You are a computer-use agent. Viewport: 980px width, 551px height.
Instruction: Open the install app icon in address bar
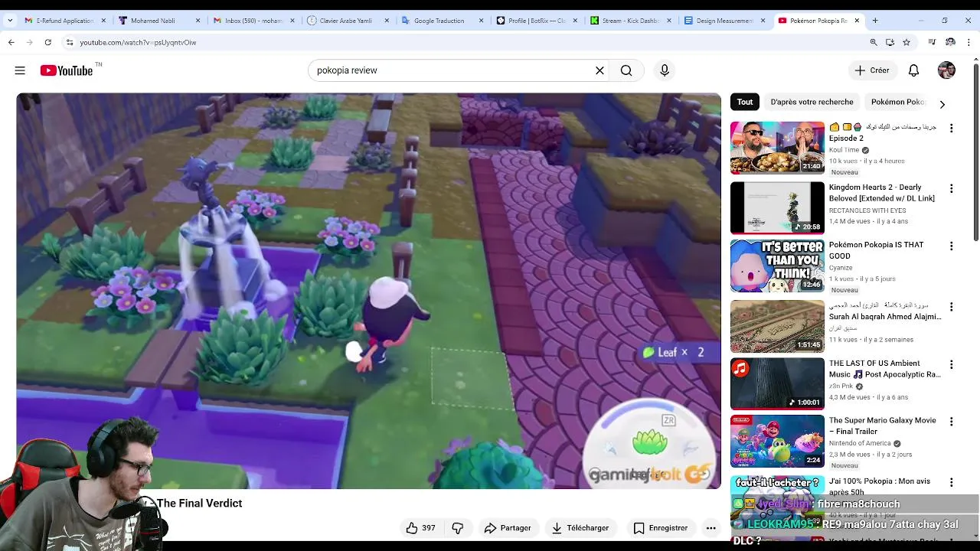pos(890,42)
